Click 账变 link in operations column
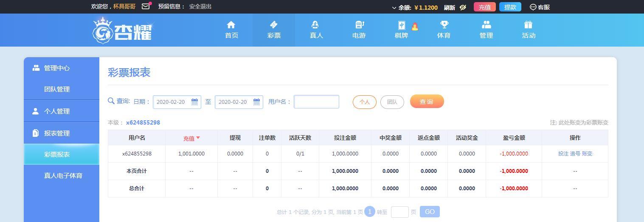Screen dimensions: 644x222 point(587,154)
